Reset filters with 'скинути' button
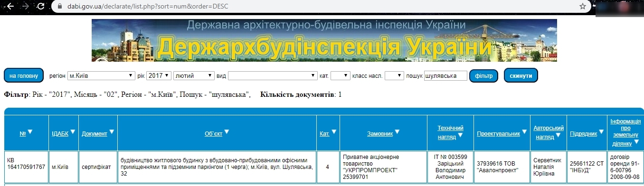Screen dimensions: 644x186 [521, 76]
